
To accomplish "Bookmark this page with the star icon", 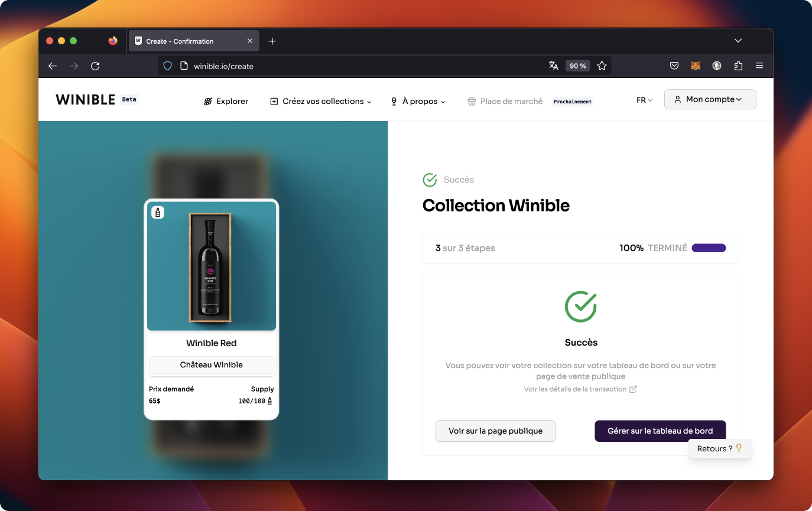I will [602, 66].
